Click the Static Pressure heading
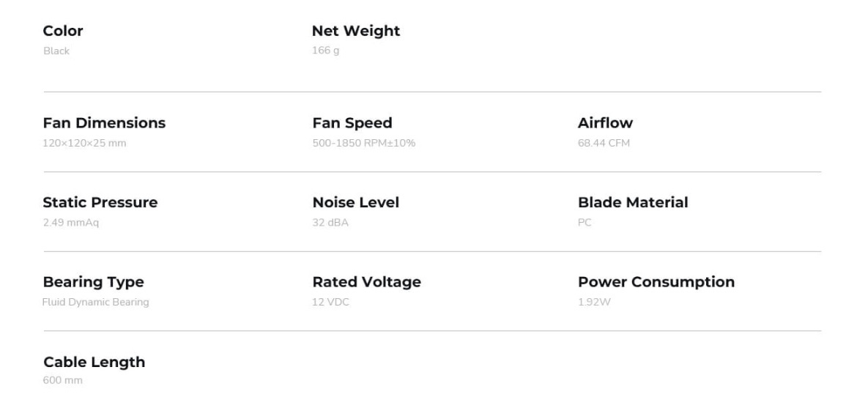The width and height of the screenshot is (868, 411). tap(100, 203)
